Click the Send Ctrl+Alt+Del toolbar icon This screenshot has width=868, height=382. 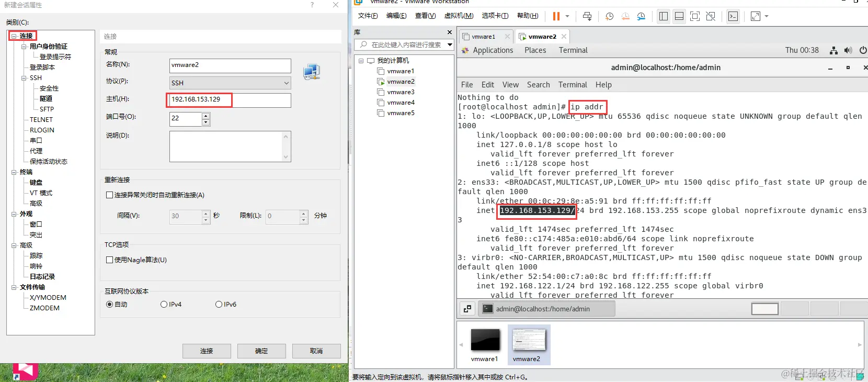pyautogui.click(x=587, y=16)
